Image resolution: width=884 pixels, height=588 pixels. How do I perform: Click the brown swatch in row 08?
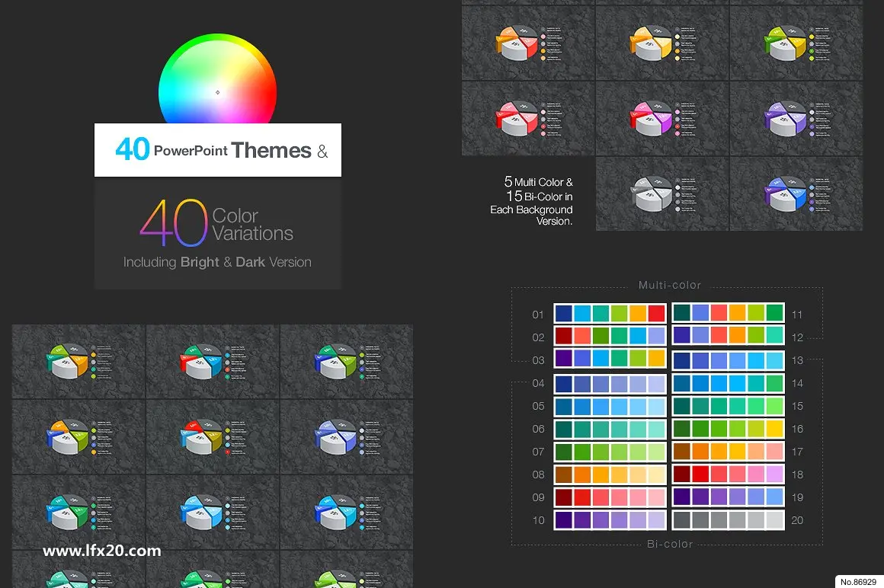564,475
